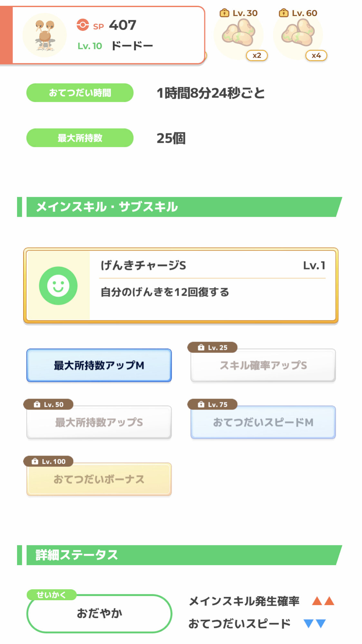Tap the x2 ingredient quantity badge
This screenshot has width=362, height=644.
pos(257,55)
